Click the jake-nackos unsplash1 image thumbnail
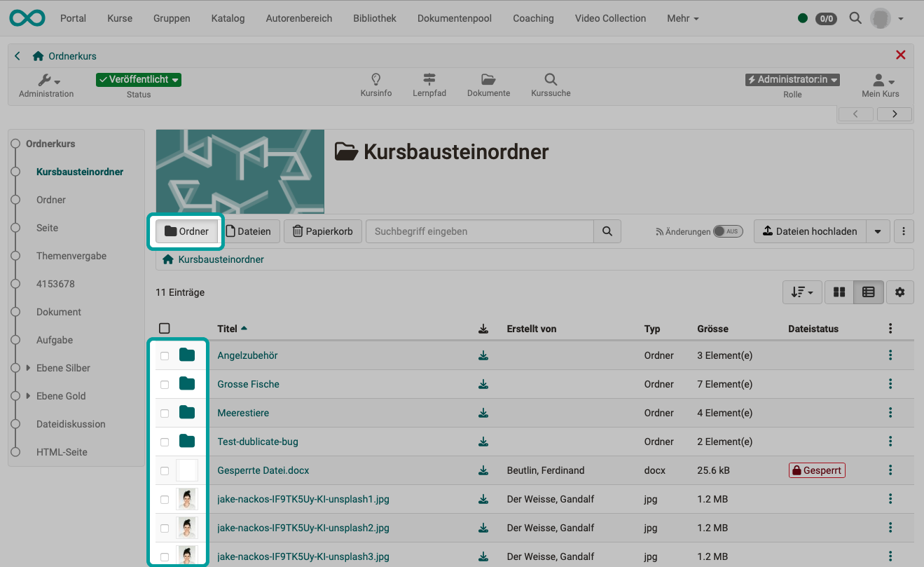Screen dimensions: 924x567 [187, 499]
